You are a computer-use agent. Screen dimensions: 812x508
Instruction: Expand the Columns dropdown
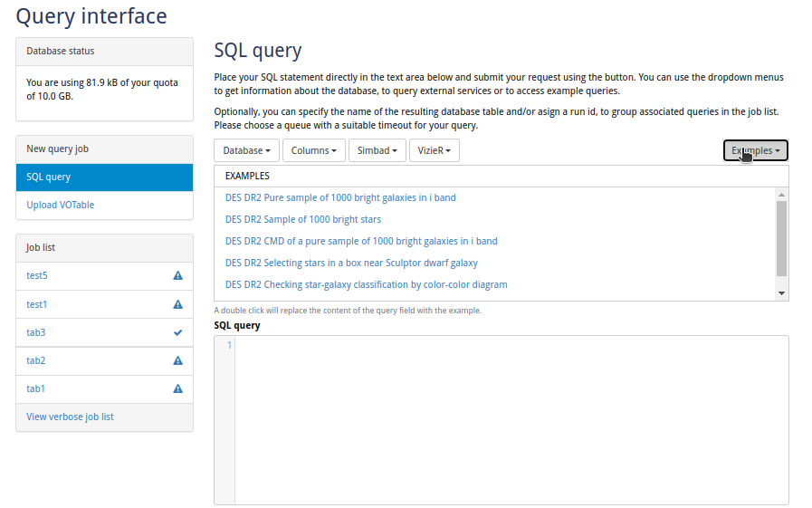coord(313,150)
